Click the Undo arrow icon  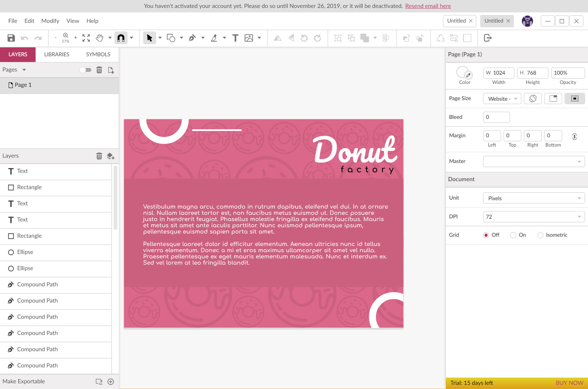24,38
